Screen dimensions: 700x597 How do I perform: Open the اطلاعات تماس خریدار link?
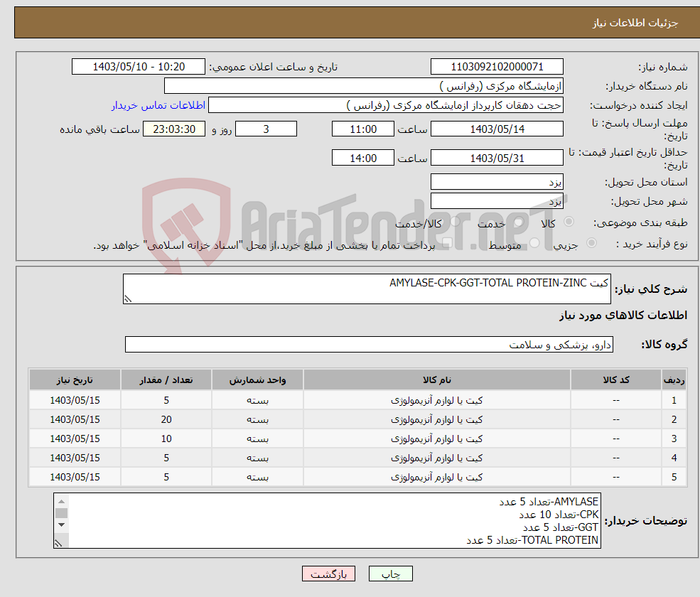[x=158, y=105]
